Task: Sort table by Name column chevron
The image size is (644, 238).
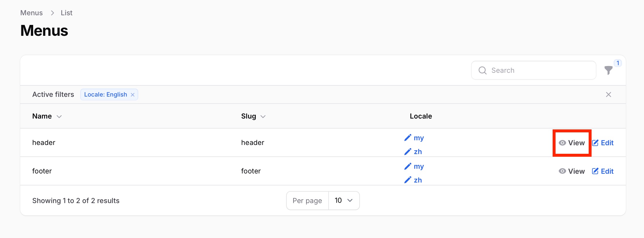Action: point(59,117)
